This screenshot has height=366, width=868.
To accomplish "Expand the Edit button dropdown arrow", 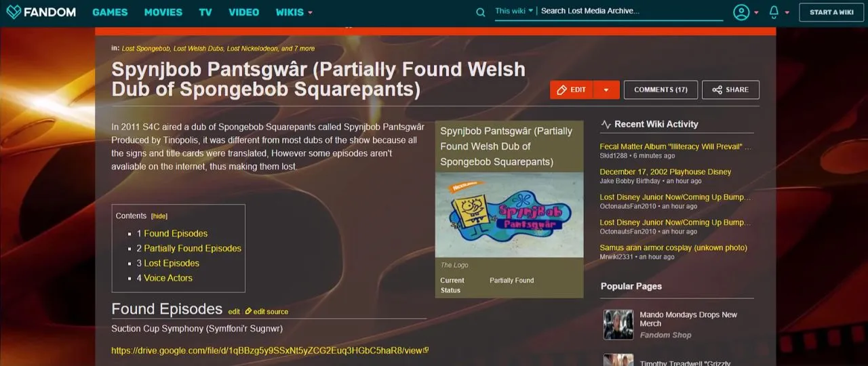I will pos(606,89).
